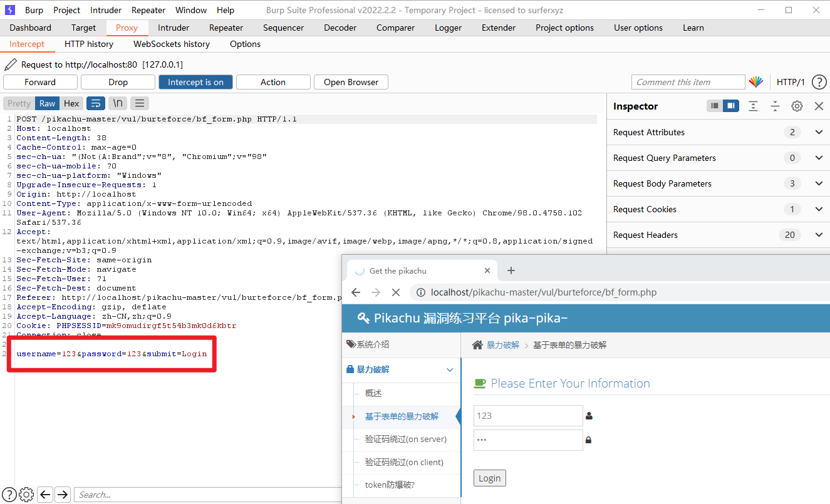Open the help icon next to HTTP/1
The height and width of the screenshot is (504, 830).
819,82
